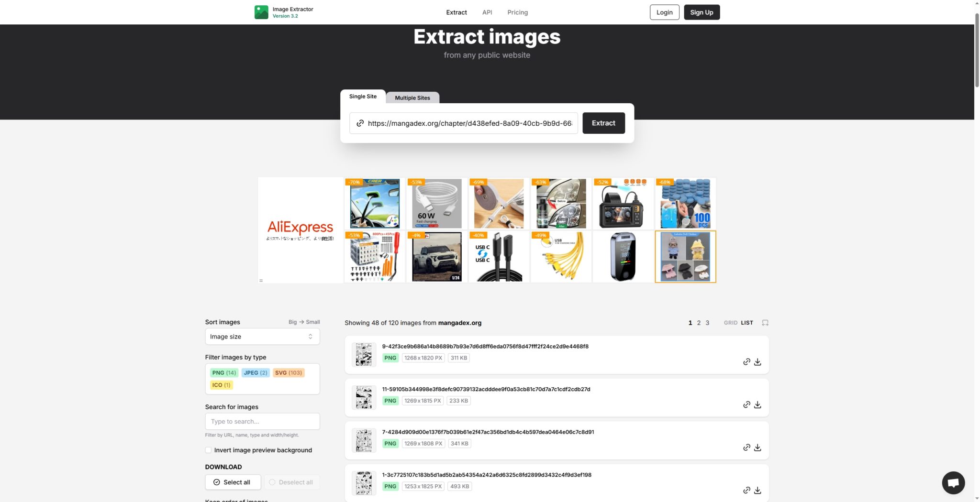Enable Invert image preview background

tap(208, 450)
